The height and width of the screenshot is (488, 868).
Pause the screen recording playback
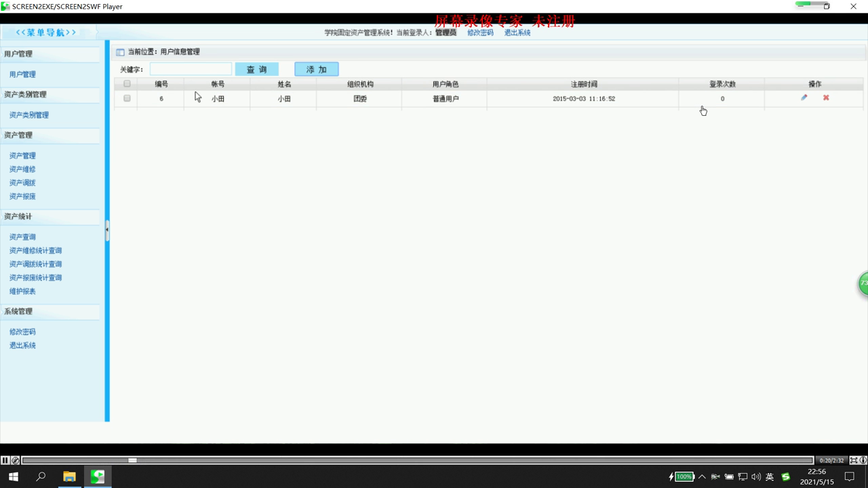5,460
